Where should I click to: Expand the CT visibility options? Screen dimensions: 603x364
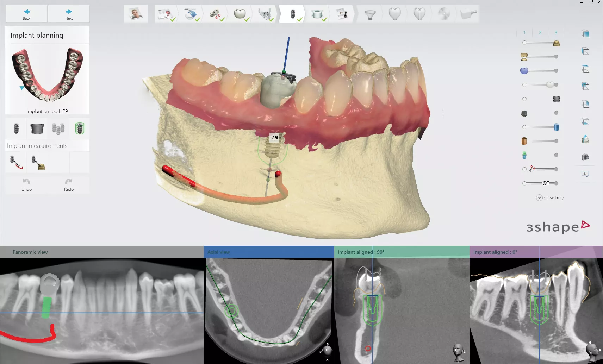coord(539,198)
